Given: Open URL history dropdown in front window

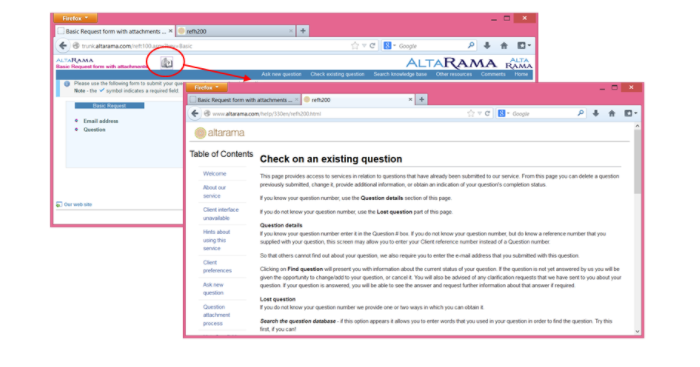Looking at the screenshot, I should 479,113.
